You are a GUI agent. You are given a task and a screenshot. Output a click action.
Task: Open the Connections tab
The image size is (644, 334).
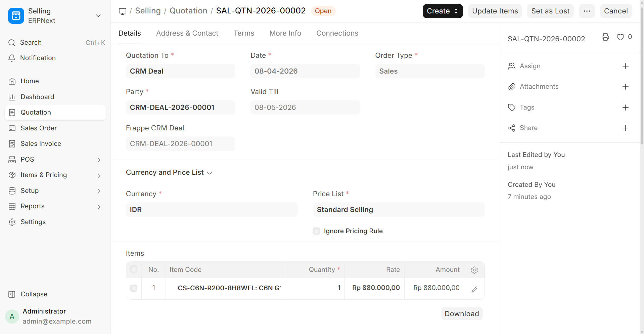click(337, 33)
